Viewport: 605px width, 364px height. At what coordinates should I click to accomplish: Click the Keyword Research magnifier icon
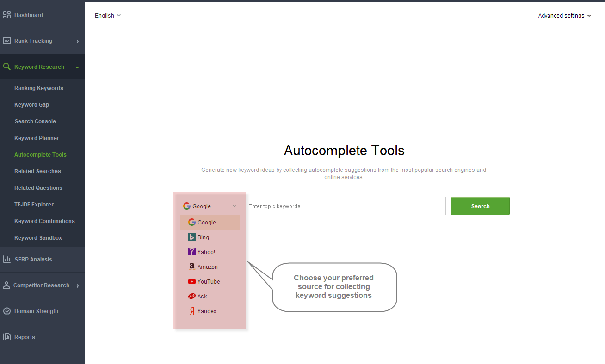[7, 67]
